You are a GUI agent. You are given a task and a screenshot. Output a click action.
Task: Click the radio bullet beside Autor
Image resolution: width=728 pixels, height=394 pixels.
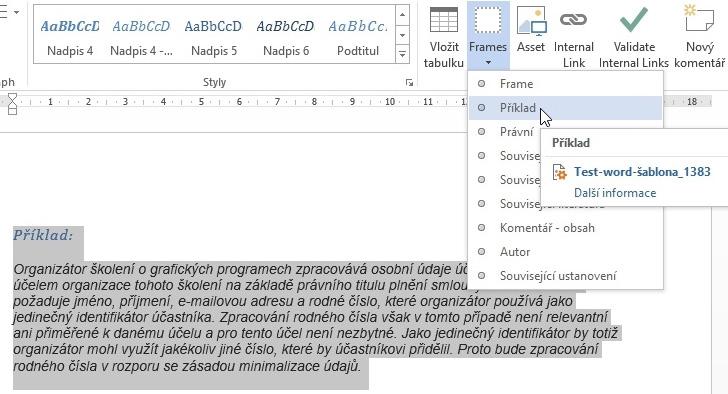tap(481, 252)
